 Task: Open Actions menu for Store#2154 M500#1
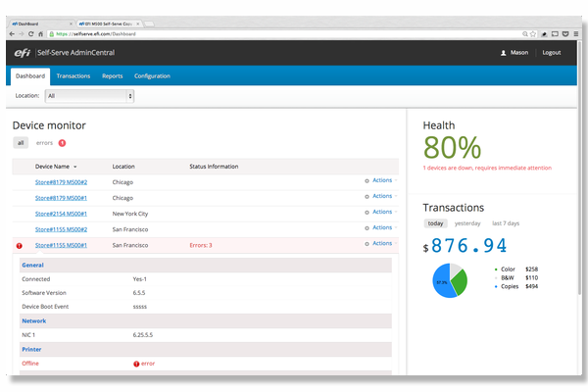382,212
